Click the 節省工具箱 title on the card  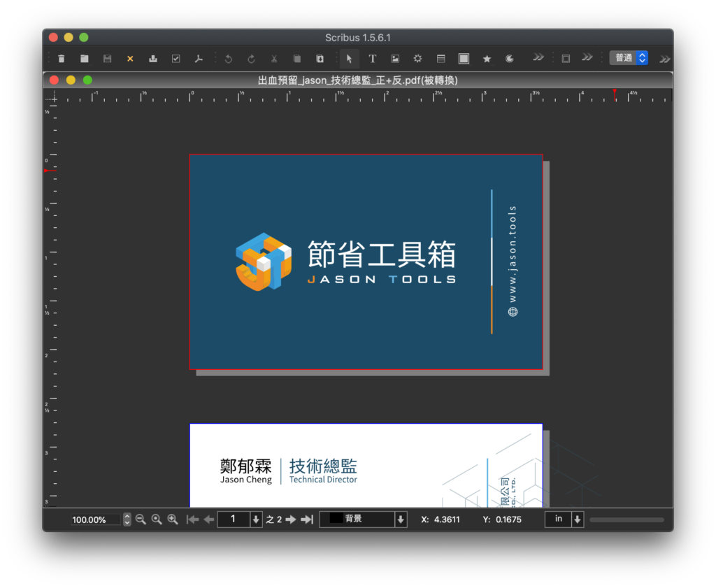click(x=382, y=254)
